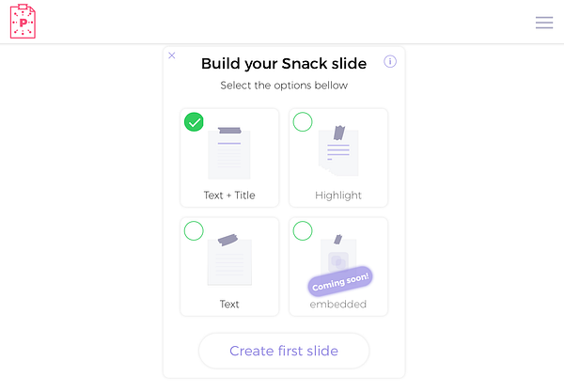Click the Select the options bellow subtitle

pyautogui.click(x=284, y=86)
